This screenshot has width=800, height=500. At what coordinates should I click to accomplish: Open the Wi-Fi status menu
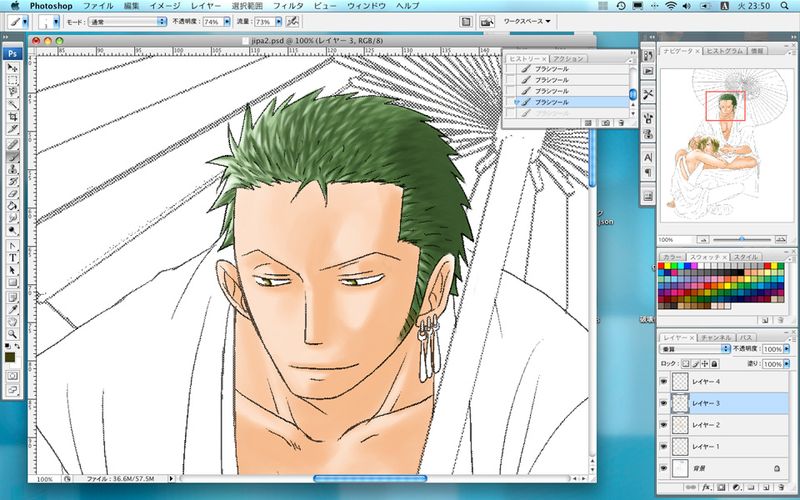coord(671,6)
